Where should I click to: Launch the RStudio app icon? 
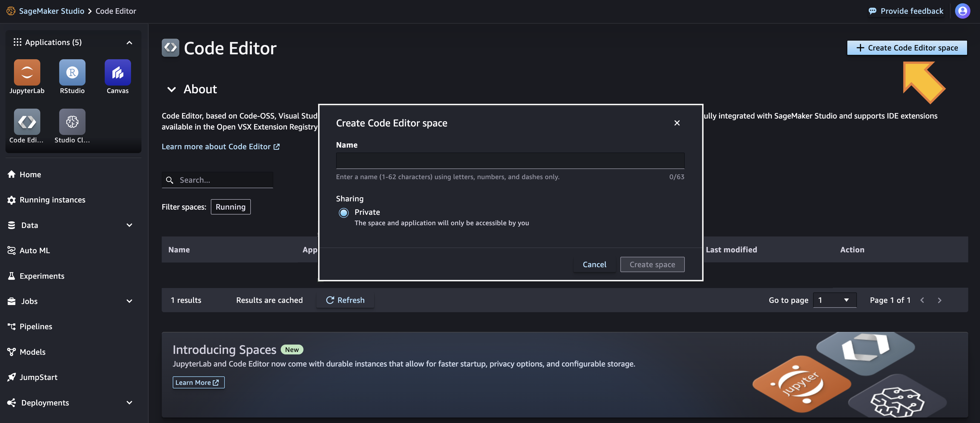72,72
